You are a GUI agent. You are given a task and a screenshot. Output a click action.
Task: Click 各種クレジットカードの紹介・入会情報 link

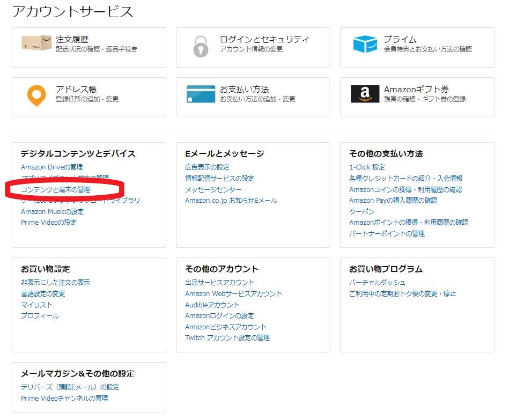[x=405, y=179]
